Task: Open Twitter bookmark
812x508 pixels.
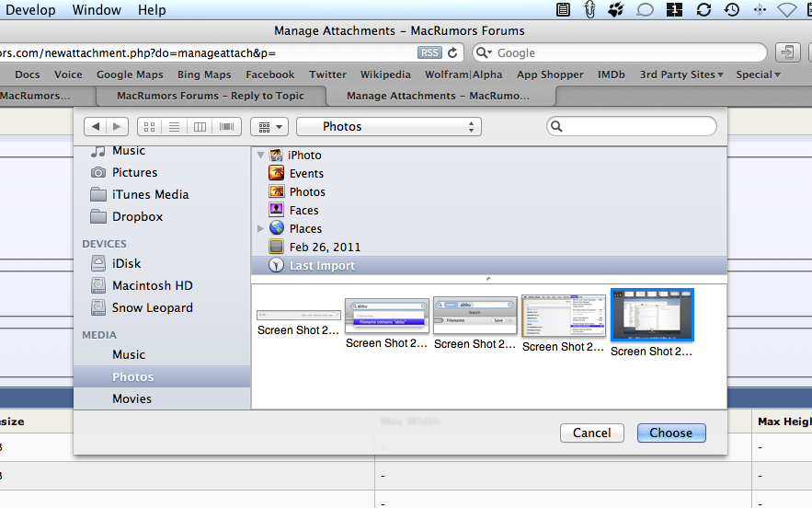Action: click(327, 75)
